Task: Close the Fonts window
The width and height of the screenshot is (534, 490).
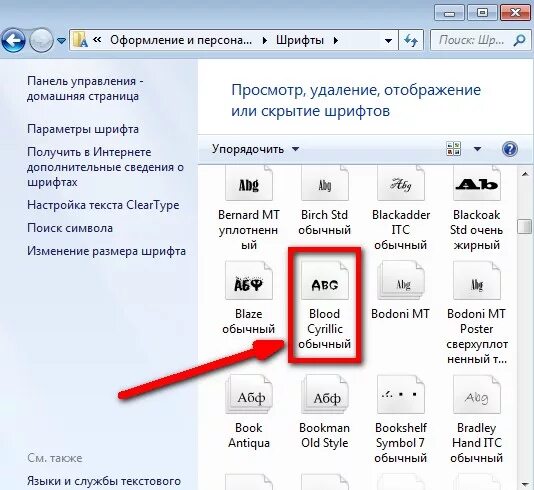Action: [x=515, y=13]
